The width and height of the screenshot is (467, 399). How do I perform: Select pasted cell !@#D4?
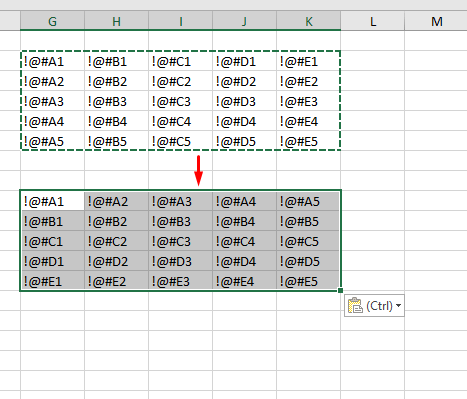(244, 261)
